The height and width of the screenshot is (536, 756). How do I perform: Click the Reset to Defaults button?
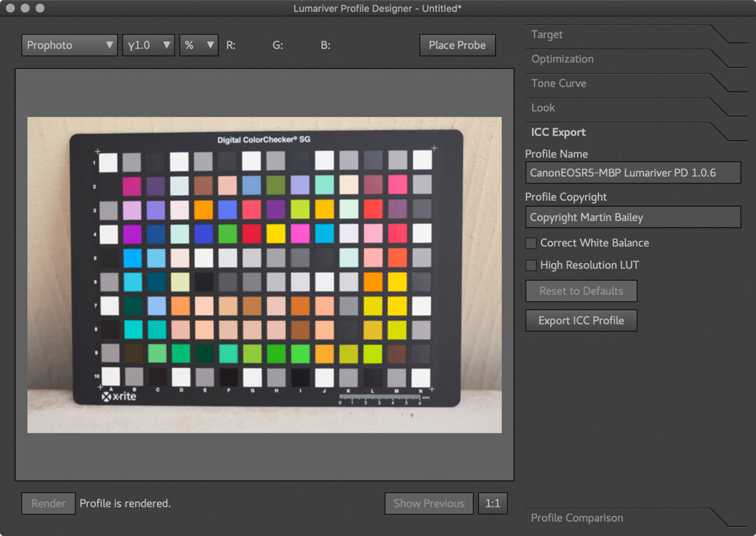(x=581, y=291)
